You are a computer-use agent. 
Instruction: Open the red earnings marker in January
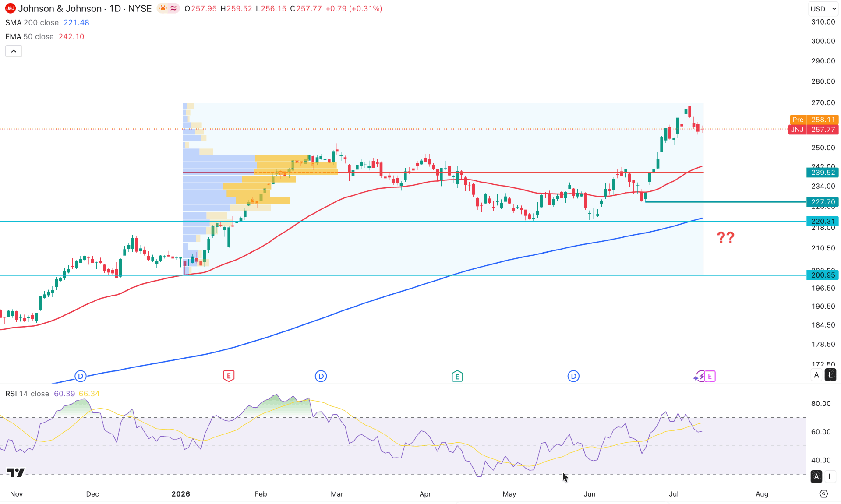(x=229, y=376)
